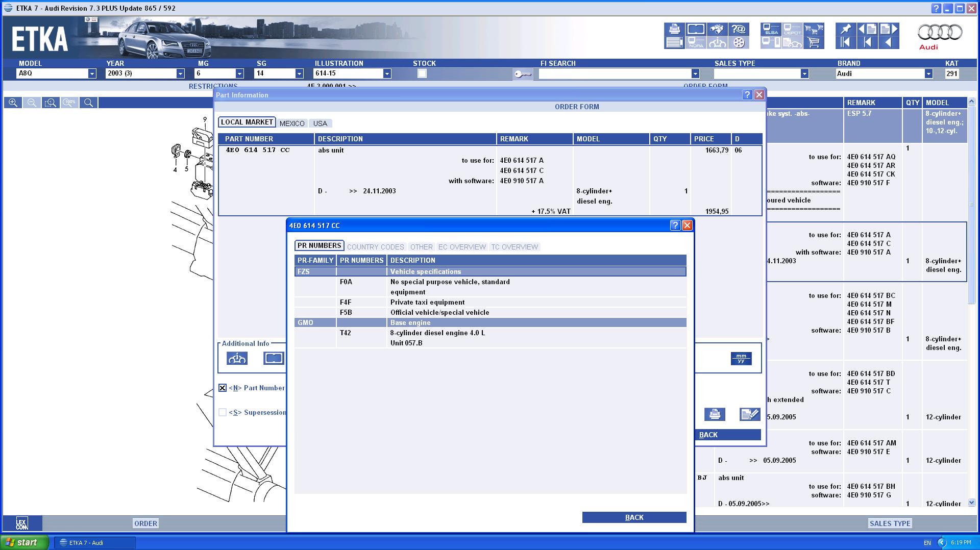Expand the YEAR dropdown
The image size is (980, 550).
coord(180,73)
